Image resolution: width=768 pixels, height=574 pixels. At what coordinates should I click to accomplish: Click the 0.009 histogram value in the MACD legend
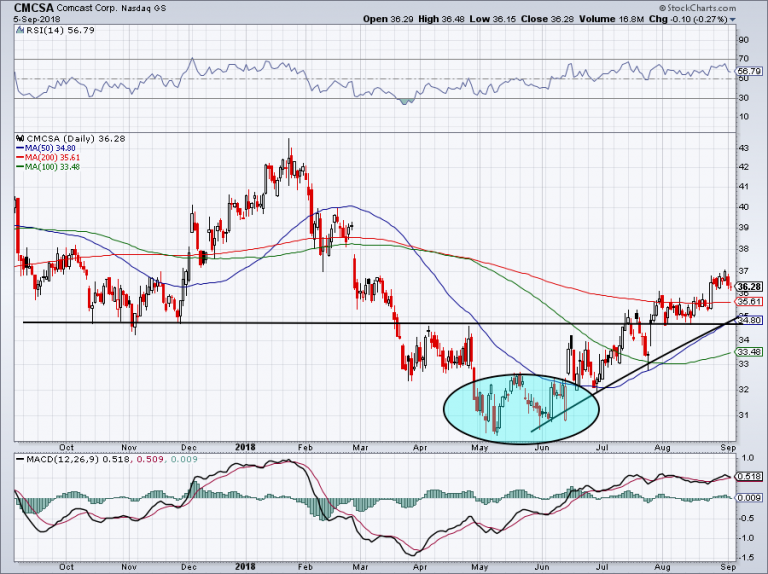(183, 459)
